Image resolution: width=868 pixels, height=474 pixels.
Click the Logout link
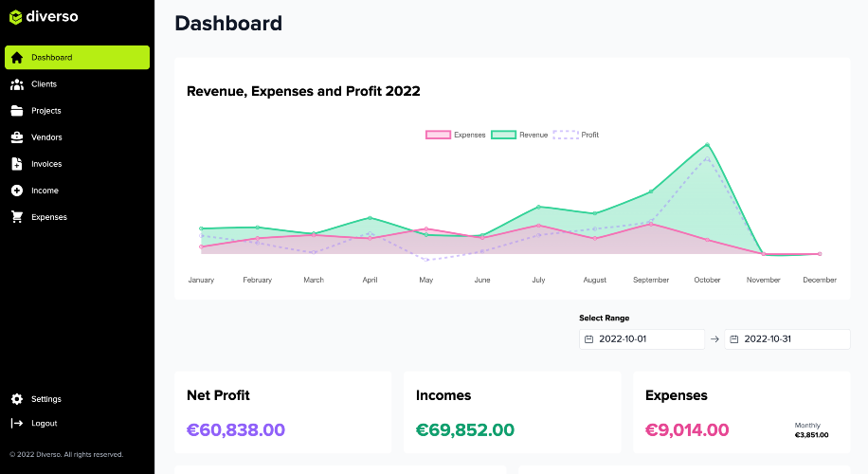click(44, 424)
